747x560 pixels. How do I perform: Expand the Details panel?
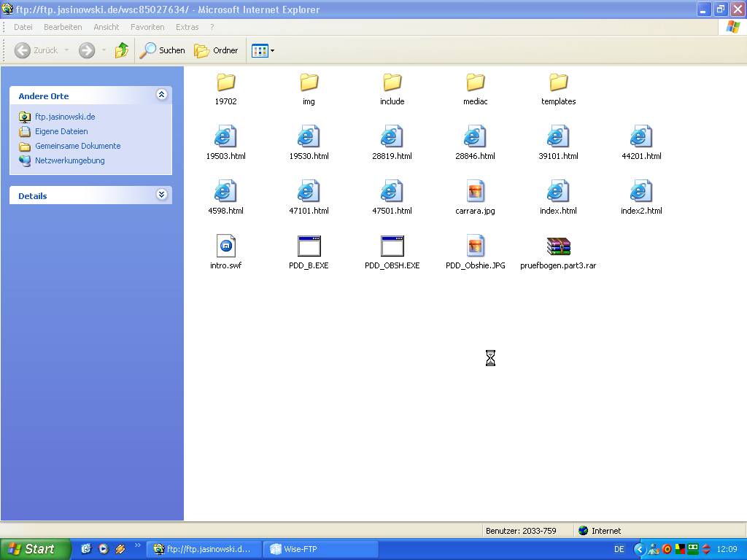(161, 195)
